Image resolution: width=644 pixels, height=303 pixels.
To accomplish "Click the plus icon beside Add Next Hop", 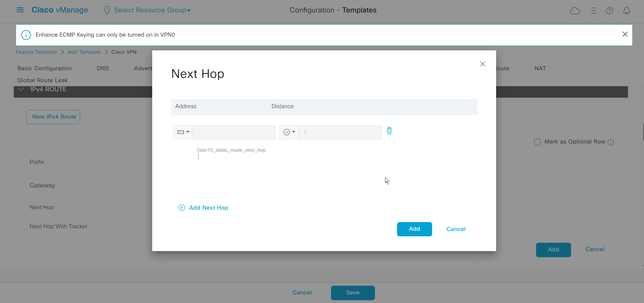I will 182,208.
